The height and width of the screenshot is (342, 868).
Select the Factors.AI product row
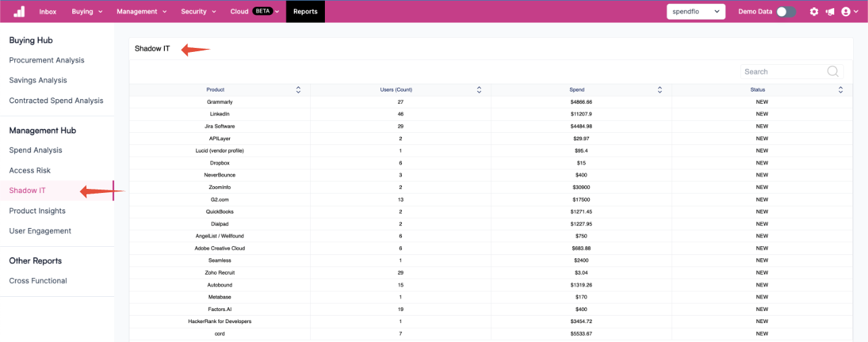point(491,309)
